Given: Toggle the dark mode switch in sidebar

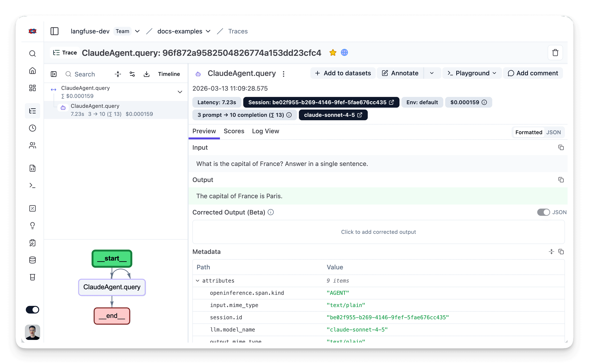Looking at the screenshot, I should pyautogui.click(x=33, y=310).
